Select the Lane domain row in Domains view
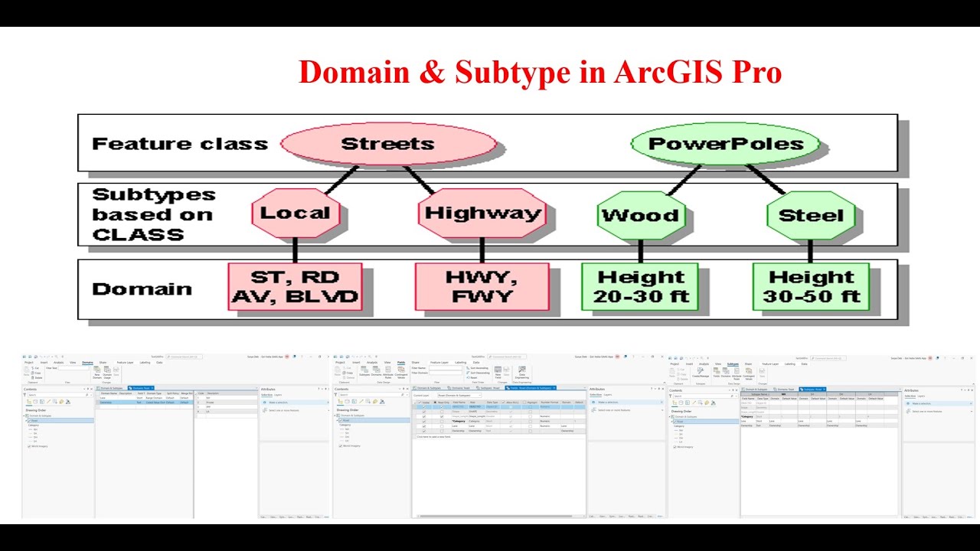This screenshot has width=980, height=551. coord(145,398)
